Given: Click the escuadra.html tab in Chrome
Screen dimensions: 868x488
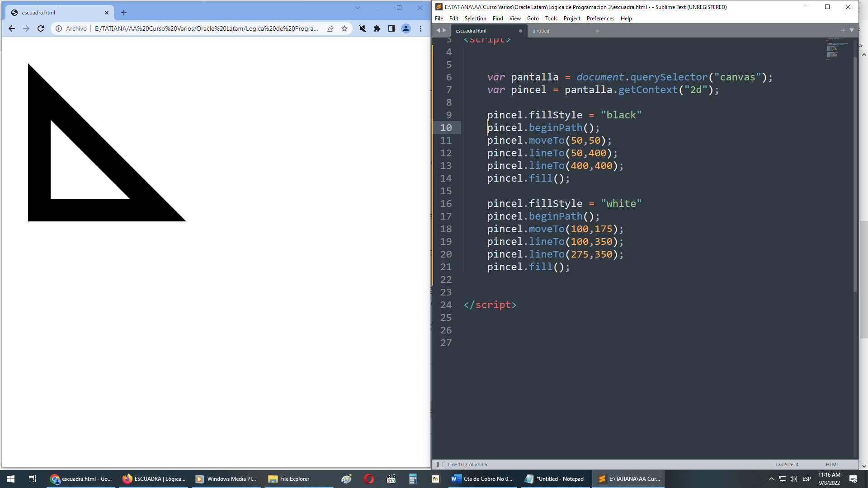Looking at the screenshot, I should click(58, 13).
